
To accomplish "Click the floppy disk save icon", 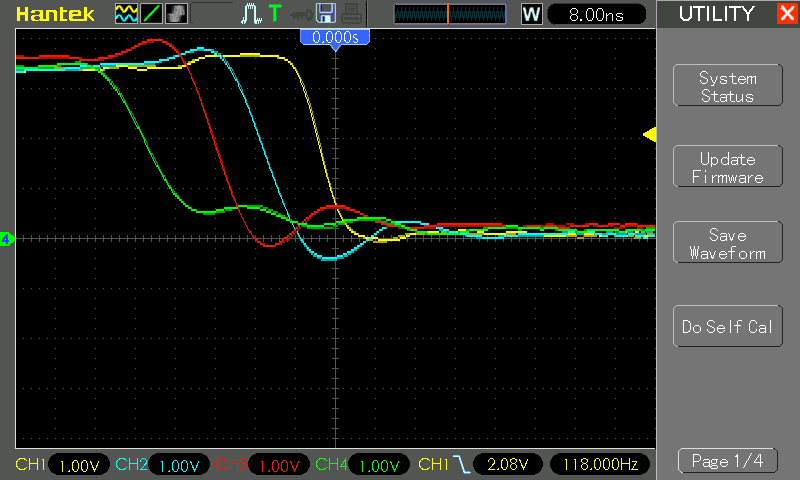I will pyautogui.click(x=326, y=14).
